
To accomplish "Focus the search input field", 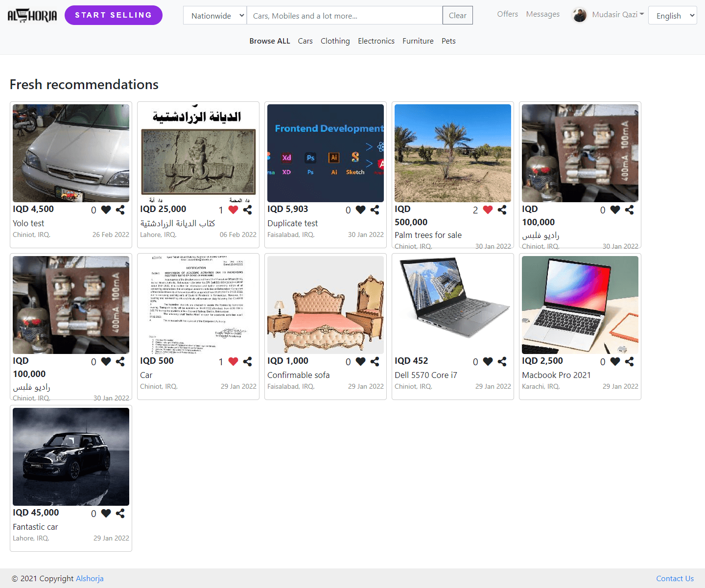I will click(344, 16).
